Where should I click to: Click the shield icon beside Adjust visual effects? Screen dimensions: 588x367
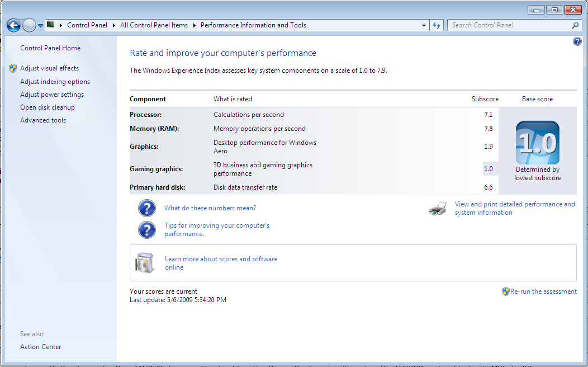click(13, 68)
